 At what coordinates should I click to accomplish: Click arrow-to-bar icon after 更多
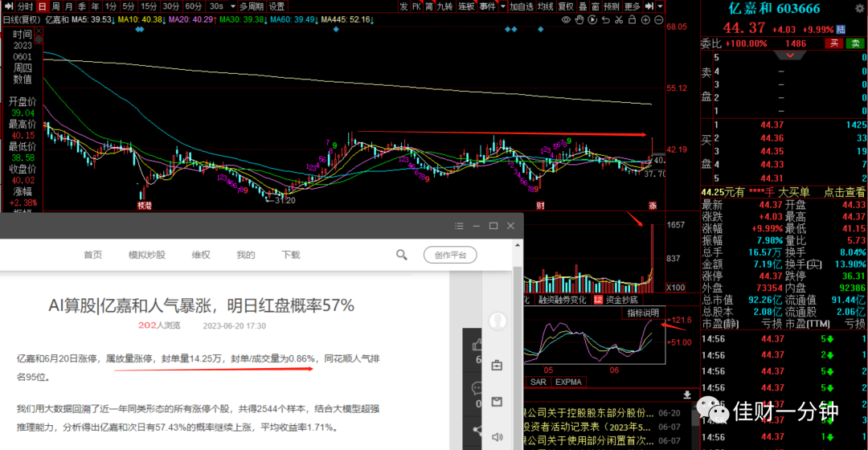(x=649, y=6)
